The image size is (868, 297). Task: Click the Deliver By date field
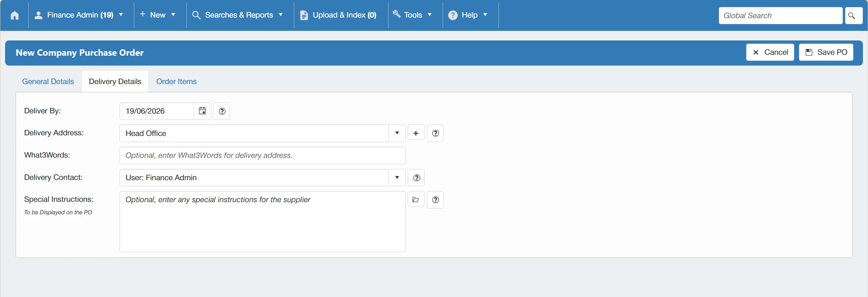(157, 111)
